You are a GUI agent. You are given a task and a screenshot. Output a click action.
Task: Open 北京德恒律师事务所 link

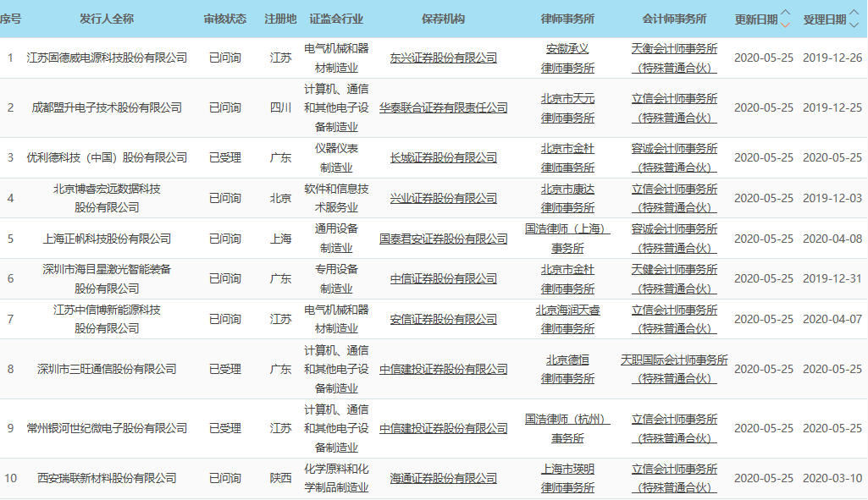click(x=567, y=369)
